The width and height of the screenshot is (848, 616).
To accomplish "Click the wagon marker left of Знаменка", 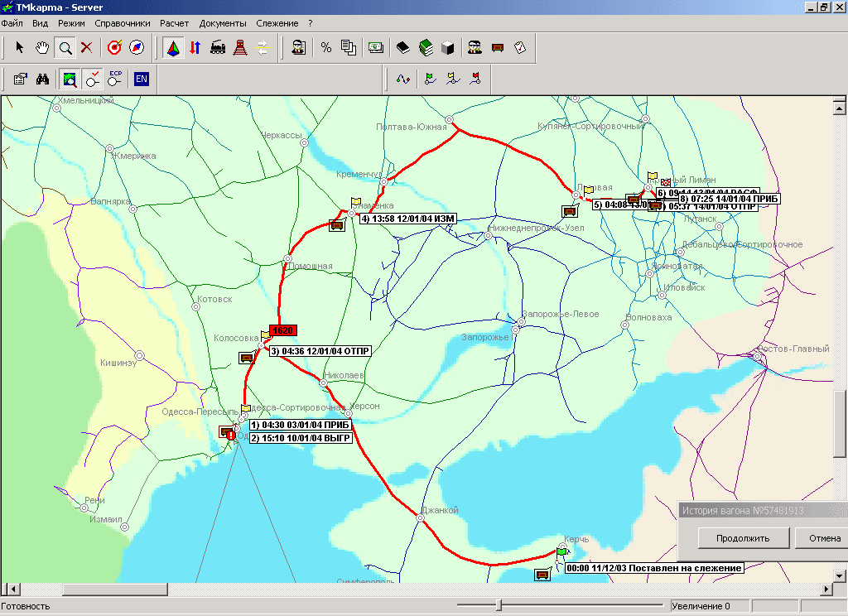I will [x=337, y=225].
